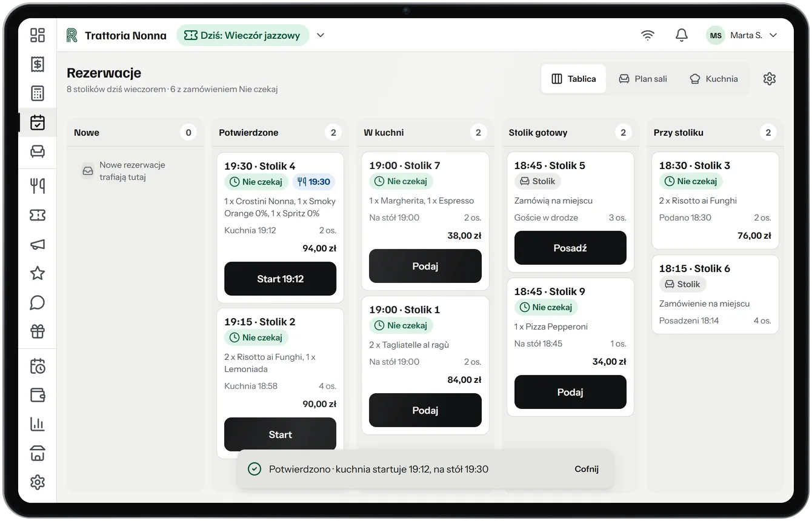This screenshot has width=812, height=521.
Task: Open the receipt with dollar sign sidebar icon
Action: tap(38, 64)
